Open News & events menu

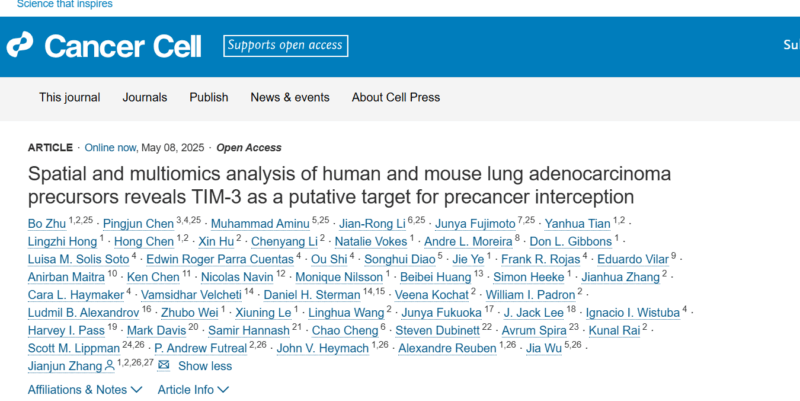click(x=290, y=97)
